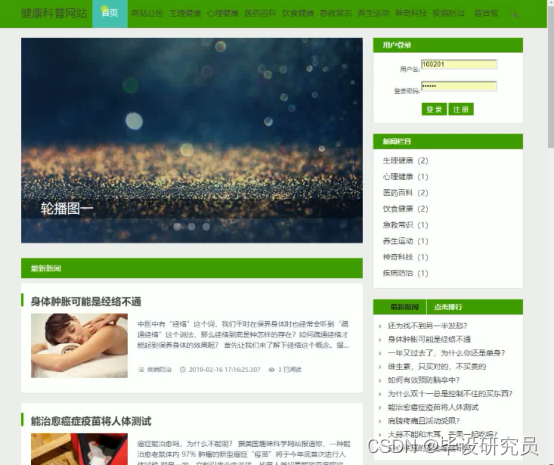Open sidebar category 养生运动 (1)
Screen dimensions: 554x465
pyautogui.click(x=405, y=241)
